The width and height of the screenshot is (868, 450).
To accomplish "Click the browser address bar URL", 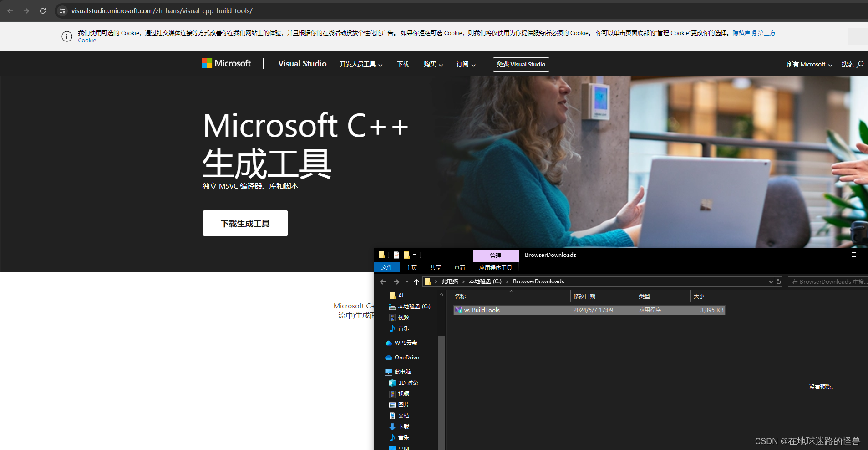I will point(162,11).
